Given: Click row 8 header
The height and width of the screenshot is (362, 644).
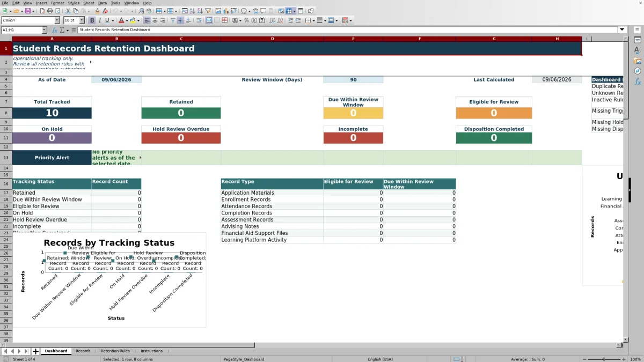Looking at the screenshot, I should pos(6,113).
